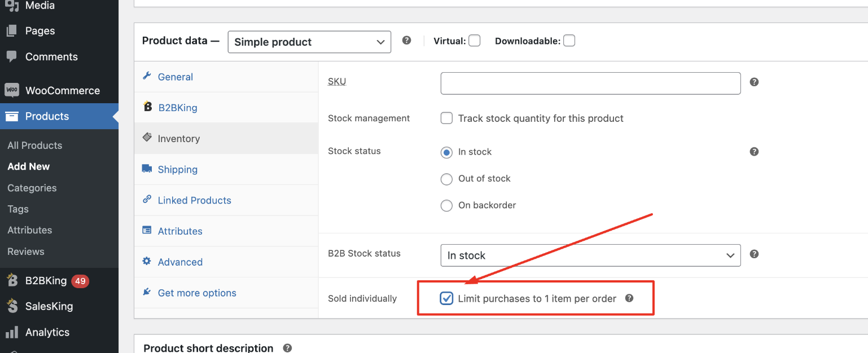Click the Analytics bar chart icon
This screenshot has width=868, height=353.
(12, 332)
